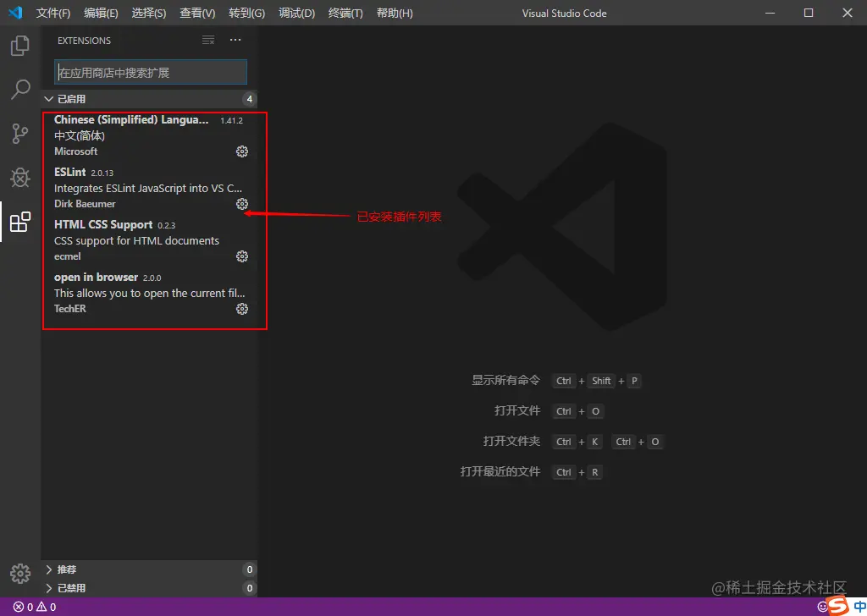This screenshot has width=867, height=616.
Task: Click the 打开文件 shortcut hint
Action: coord(517,410)
